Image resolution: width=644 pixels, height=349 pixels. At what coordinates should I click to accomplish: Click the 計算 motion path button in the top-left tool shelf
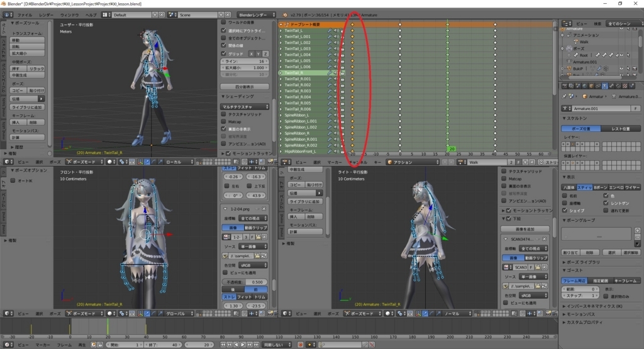point(27,138)
